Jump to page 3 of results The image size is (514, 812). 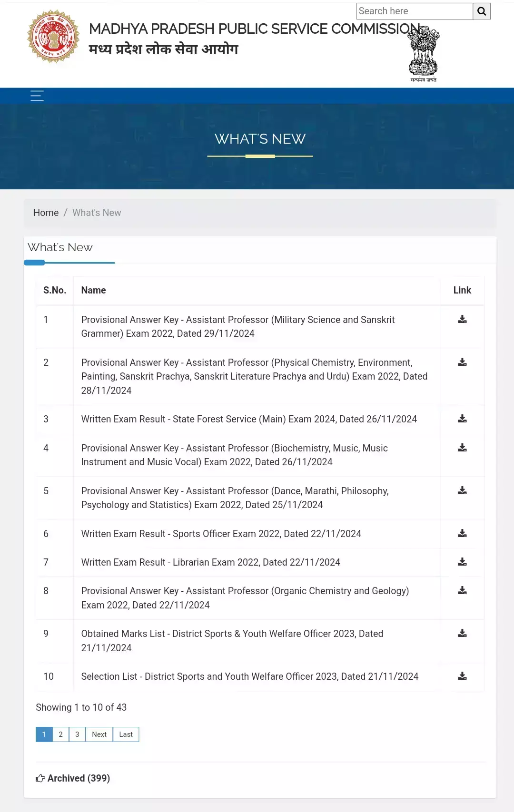click(77, 734)
